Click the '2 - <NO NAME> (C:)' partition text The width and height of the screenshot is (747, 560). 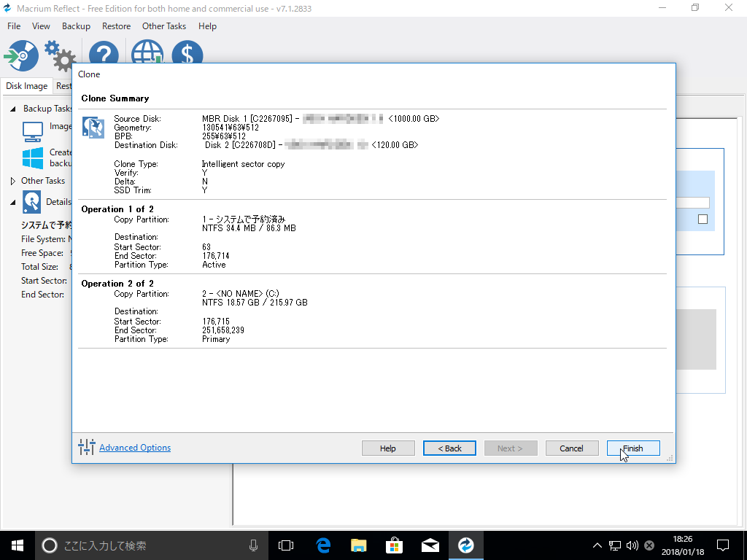pos(241,293)
